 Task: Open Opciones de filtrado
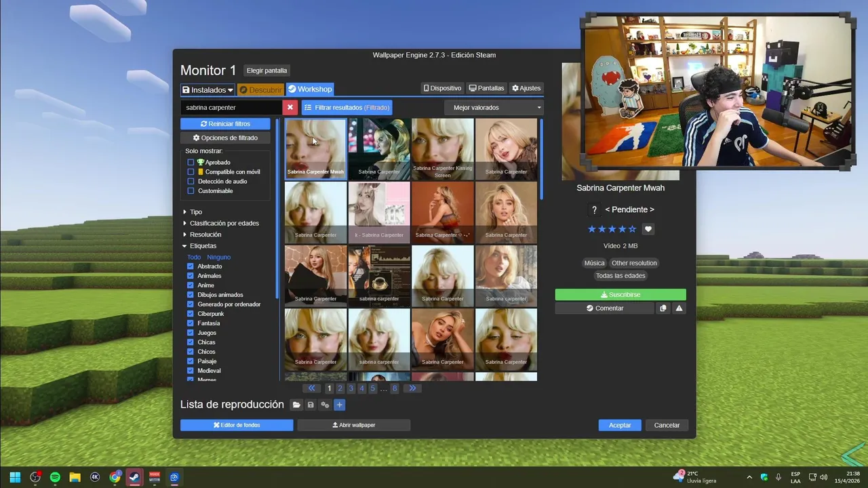click(225, 138)
